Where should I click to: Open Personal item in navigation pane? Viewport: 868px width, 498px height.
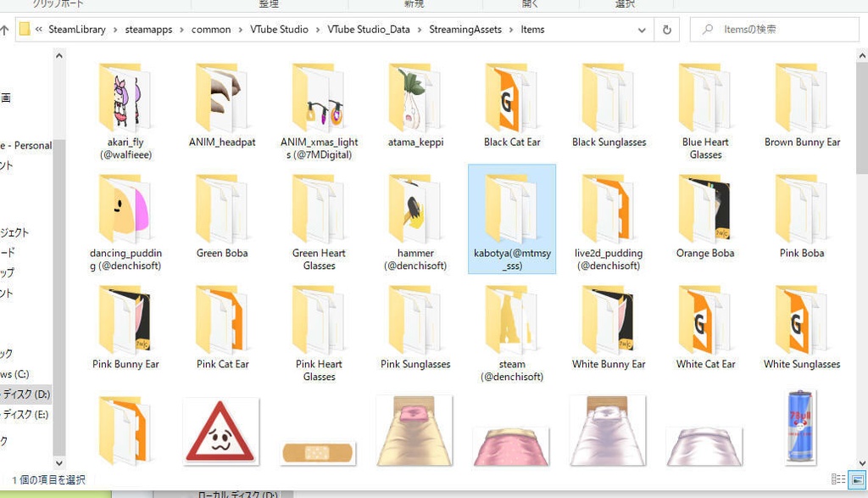(26, 145)
